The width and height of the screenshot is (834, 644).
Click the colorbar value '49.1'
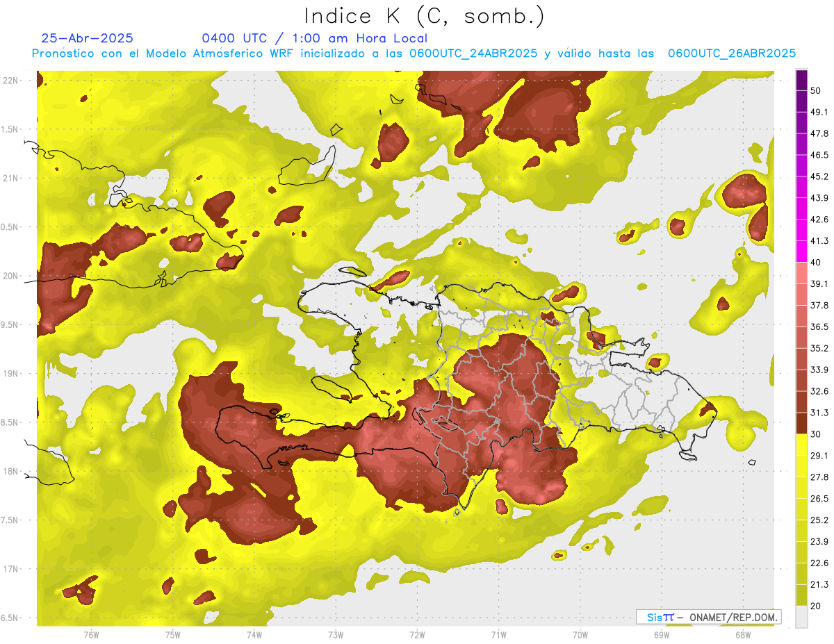[x=819, y=113]
